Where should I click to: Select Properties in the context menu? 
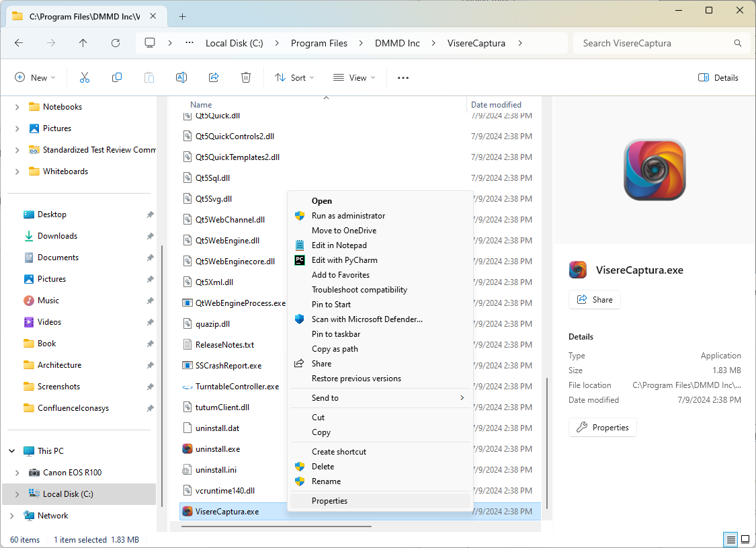pyautogui.click(x=329, y=501)
